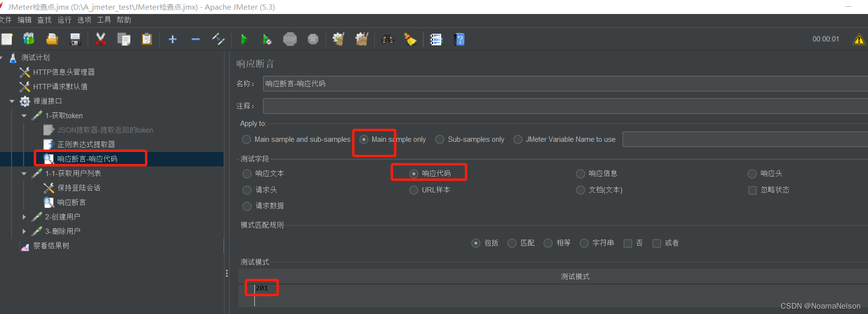This screenshot has height=314, width=868.
Task: Select 字符串 pattern rule radio
Action: (584, 243)
